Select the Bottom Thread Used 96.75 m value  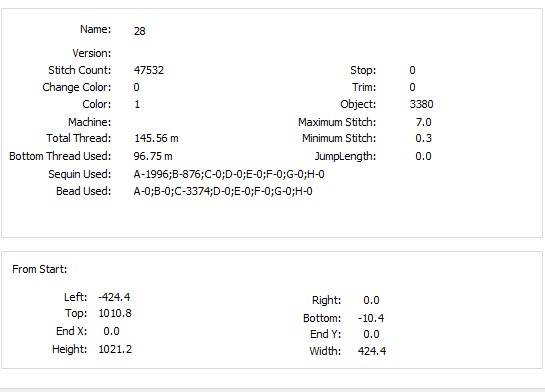[x=153, y=156]
